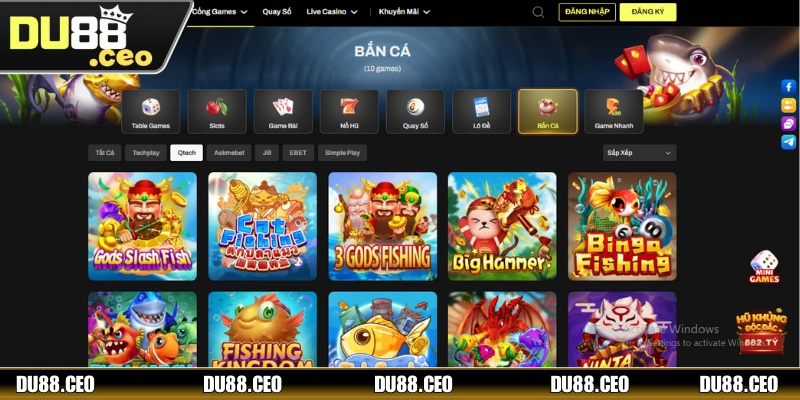Screen dimensions: 800x400
Task: Select the Slots cherry category
Action: tap(217, 112)
